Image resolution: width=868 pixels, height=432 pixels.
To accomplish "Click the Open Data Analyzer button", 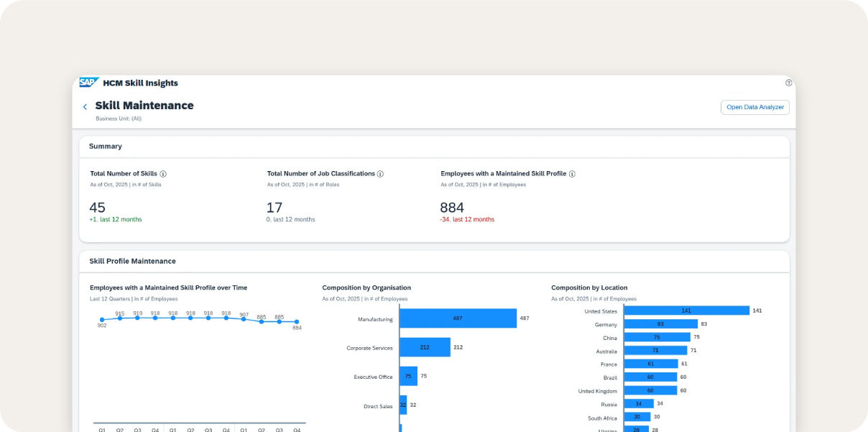I will click(755, 107).
